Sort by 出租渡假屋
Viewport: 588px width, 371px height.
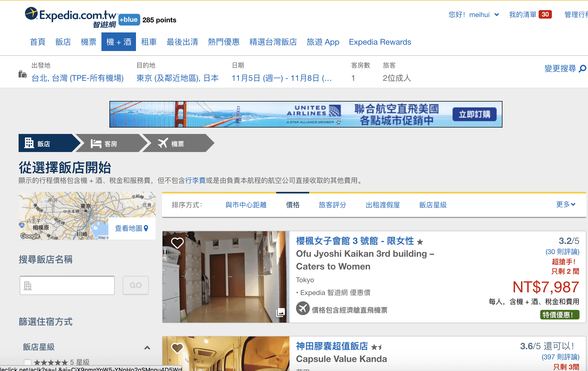pyautogui.click(x=383, y=205)
